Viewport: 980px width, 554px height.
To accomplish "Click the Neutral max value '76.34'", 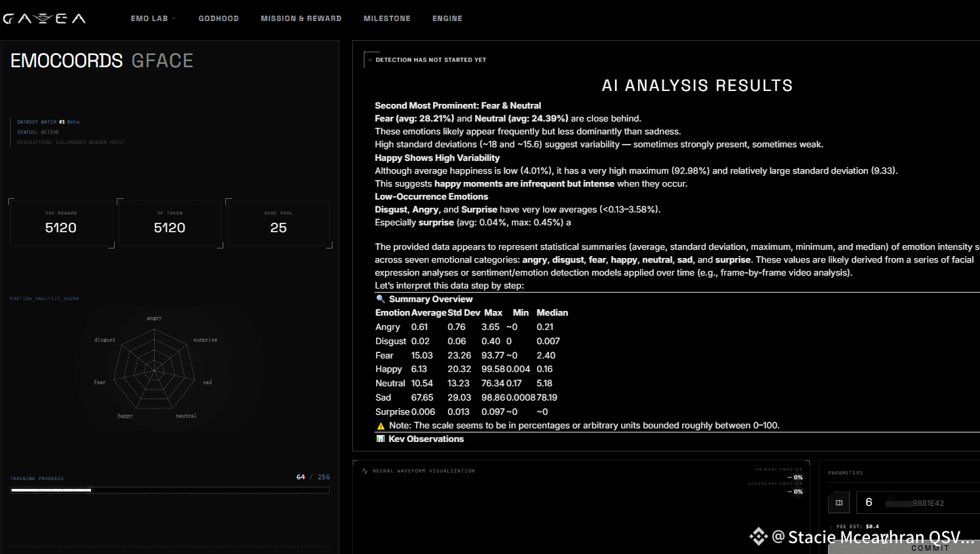I will 493,384.
